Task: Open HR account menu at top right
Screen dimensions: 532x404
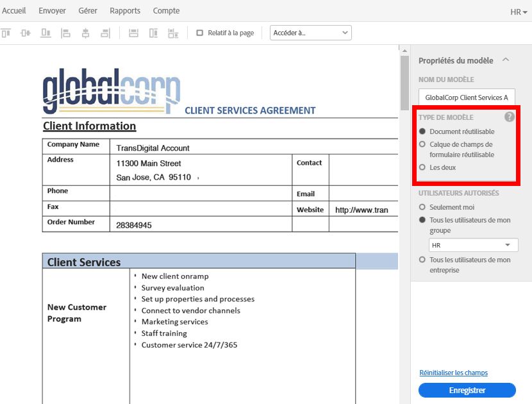Action: pos(519,12)
